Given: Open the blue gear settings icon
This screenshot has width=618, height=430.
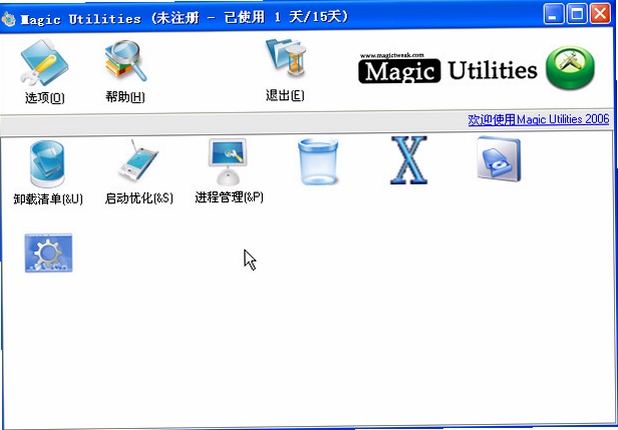Looking at the screenshot, I should tap(48, 253).
